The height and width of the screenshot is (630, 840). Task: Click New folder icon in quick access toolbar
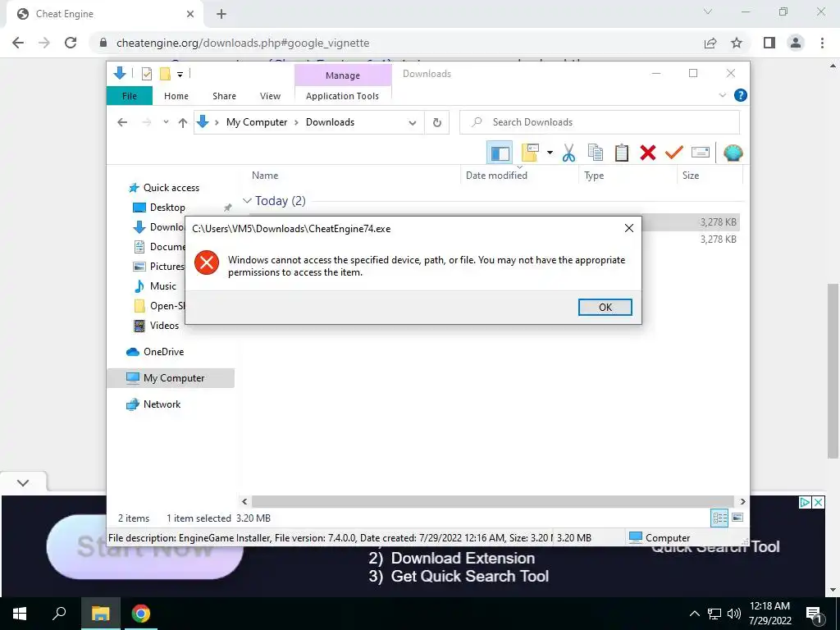click(165, 74)
